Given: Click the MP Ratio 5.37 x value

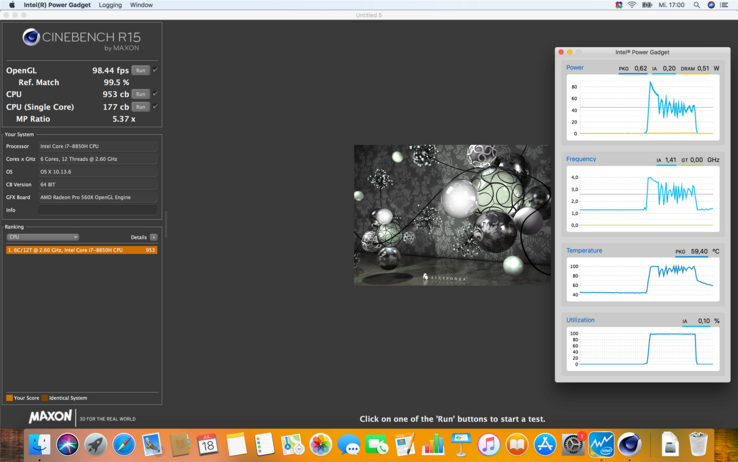Looking at the screenshot, I should (124, 119).
